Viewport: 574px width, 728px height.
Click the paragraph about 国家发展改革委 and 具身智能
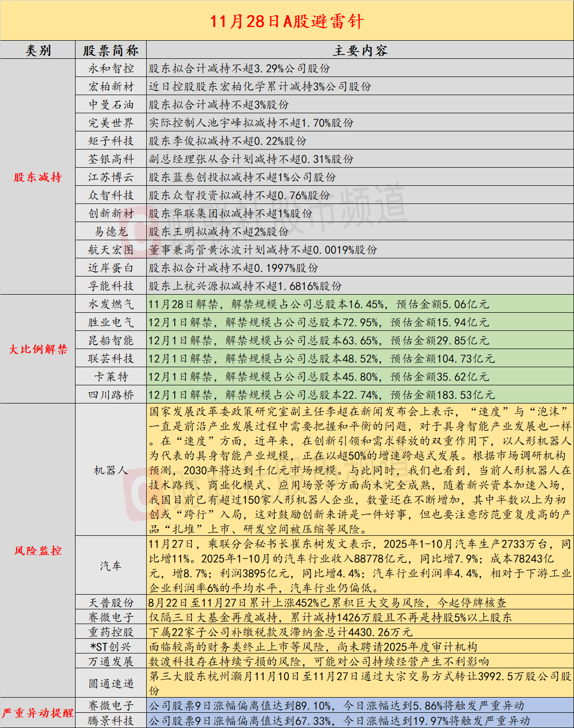[360, 471]
